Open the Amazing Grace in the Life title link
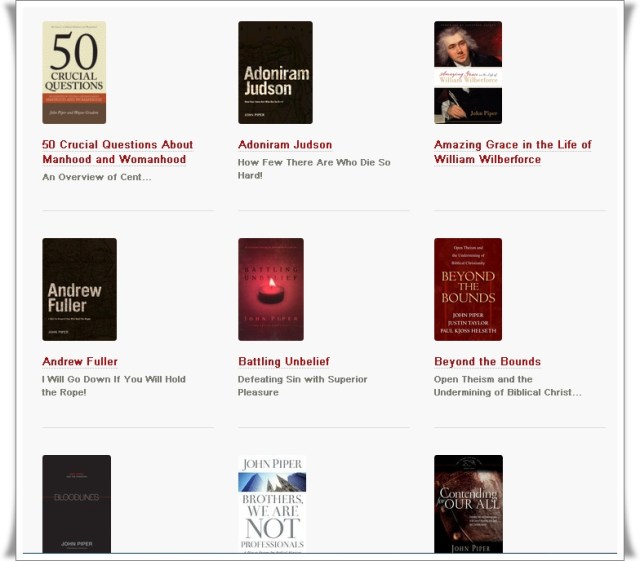The width and height of the screenshot is (640, 561). [x=513, y=152]
